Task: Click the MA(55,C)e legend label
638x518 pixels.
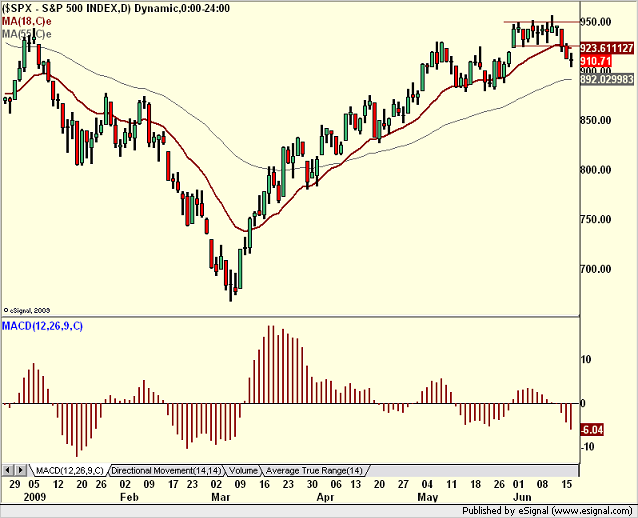Action: click(x=27, y=34)
